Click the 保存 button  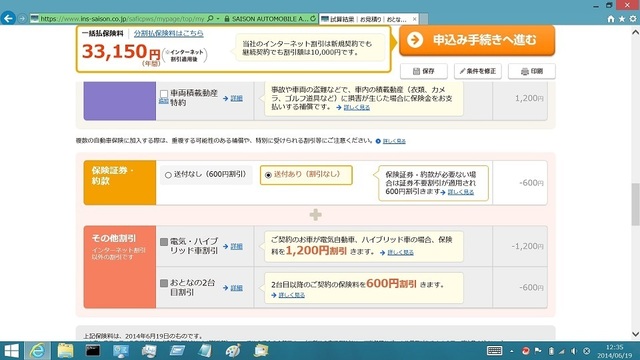point(424,71)
